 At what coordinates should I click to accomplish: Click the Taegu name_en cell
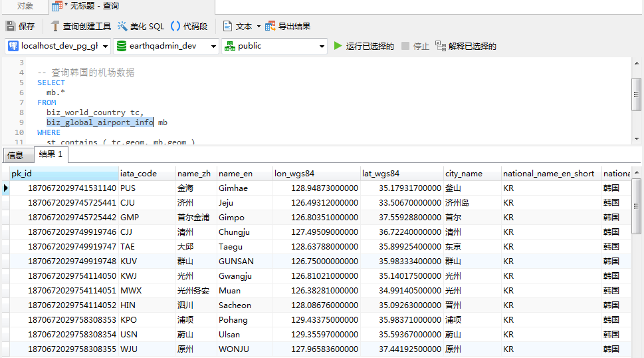point(245,247)
